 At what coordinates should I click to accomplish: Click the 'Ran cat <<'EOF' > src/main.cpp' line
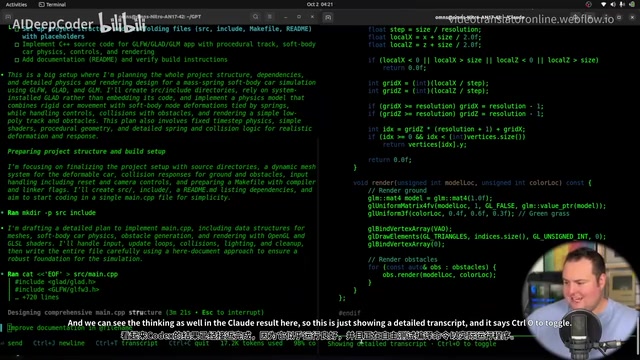pos(62,274)
